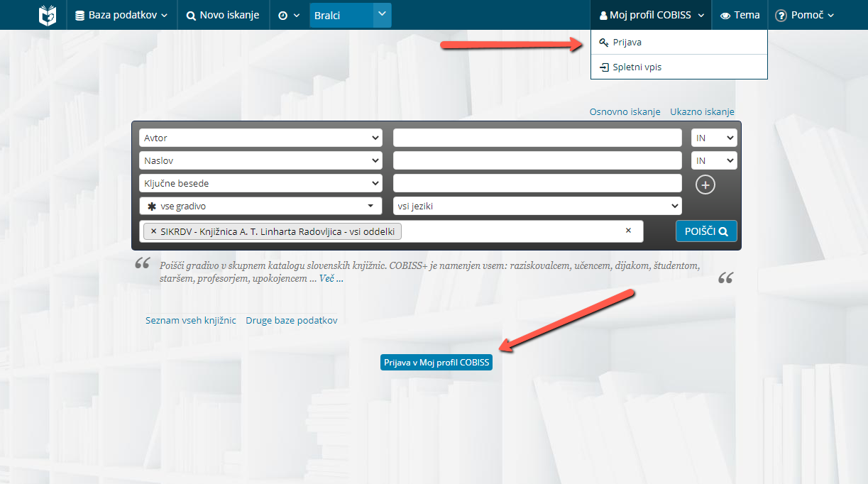Choose Spletni vpis from the menu
This screenshot has height=484, width=868.
coord(679,67)
